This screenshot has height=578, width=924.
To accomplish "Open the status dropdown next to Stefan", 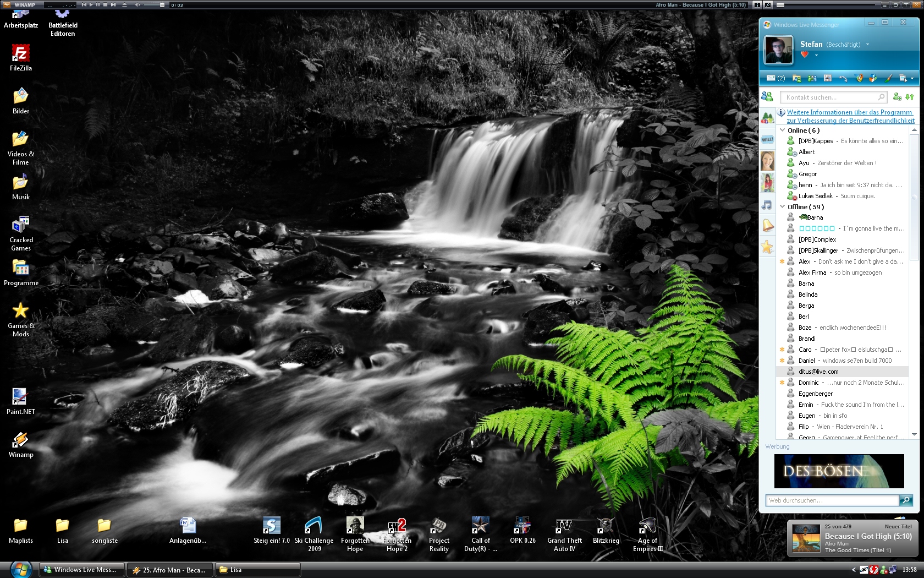I will [867, 45].
